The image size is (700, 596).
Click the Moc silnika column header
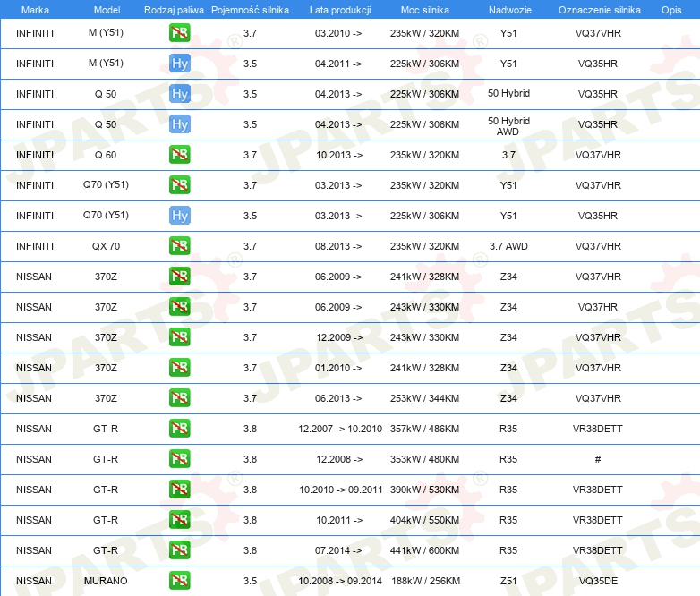[x=425, y=9]
